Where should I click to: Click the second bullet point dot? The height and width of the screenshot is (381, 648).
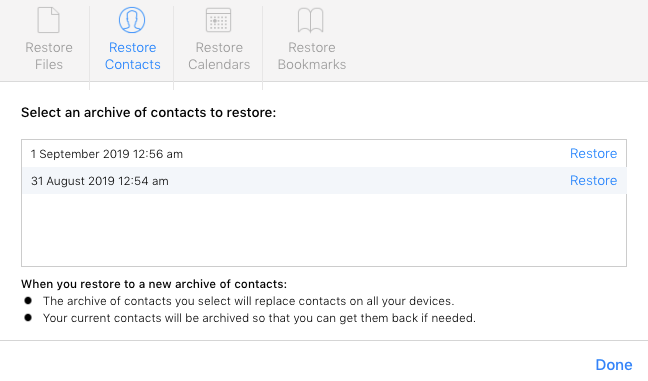28,317
